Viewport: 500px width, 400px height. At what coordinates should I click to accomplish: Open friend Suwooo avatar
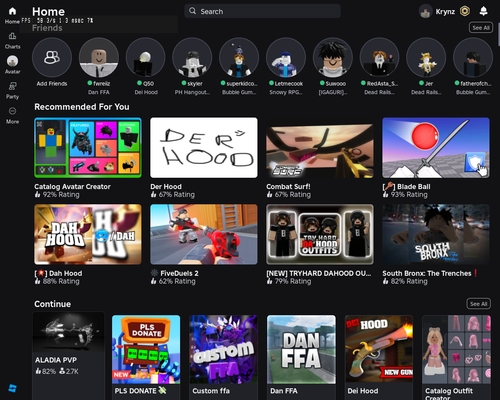(x=333, y=57)
